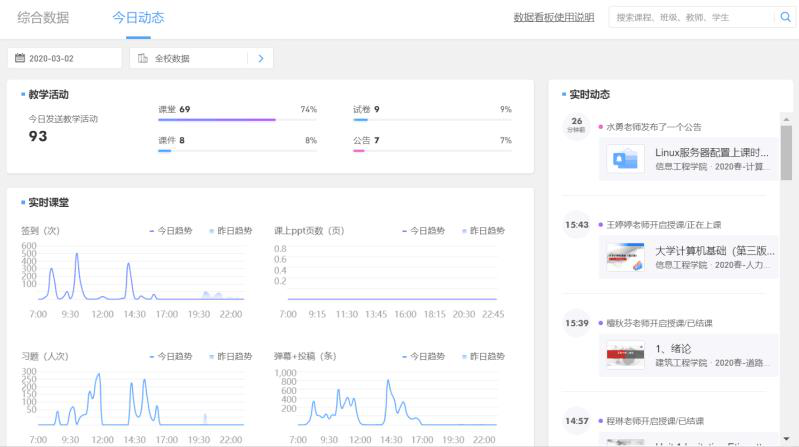Click the calendar icon beside date
The image size is (799, 447).
coord(20,58)
